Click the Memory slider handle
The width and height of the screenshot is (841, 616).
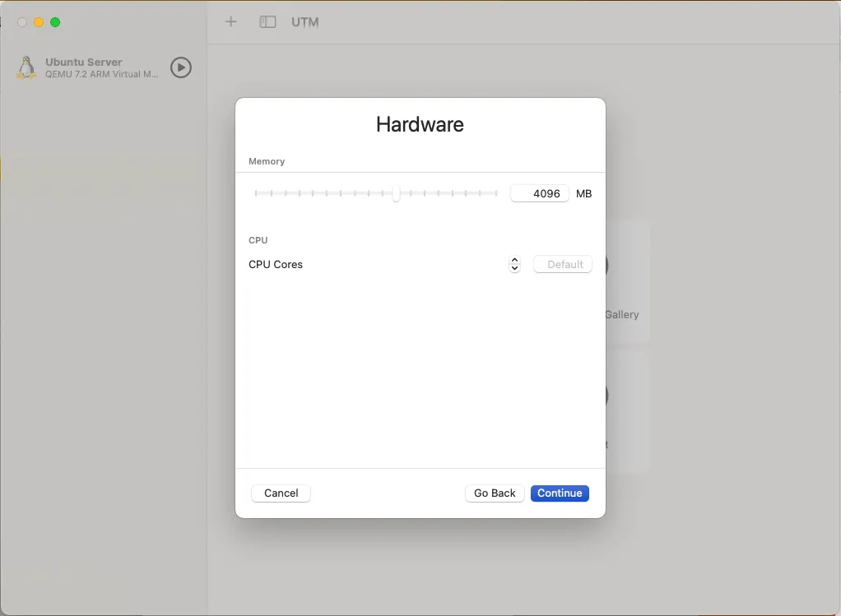tap(397, 194)
